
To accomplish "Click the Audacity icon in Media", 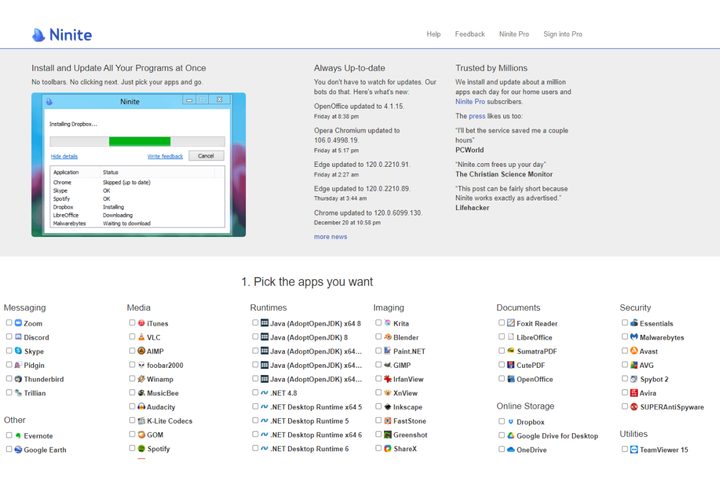I will [141, 407].
